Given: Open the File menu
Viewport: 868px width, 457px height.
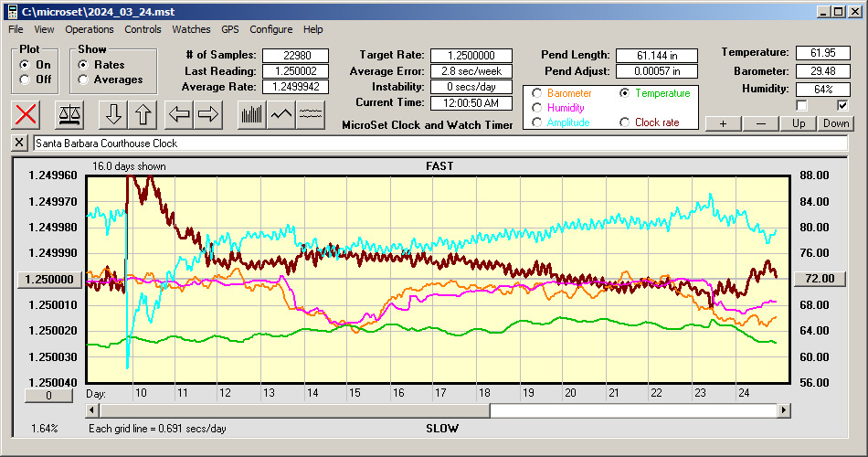Looking at the screenshot, I should (16, 29).
